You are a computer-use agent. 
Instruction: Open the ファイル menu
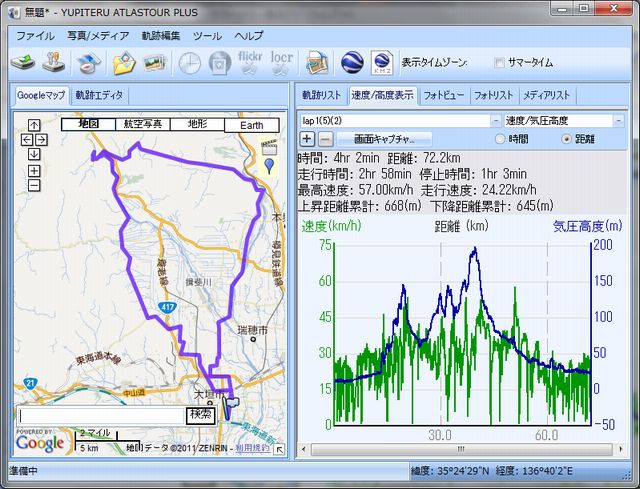tap(35, 36)
